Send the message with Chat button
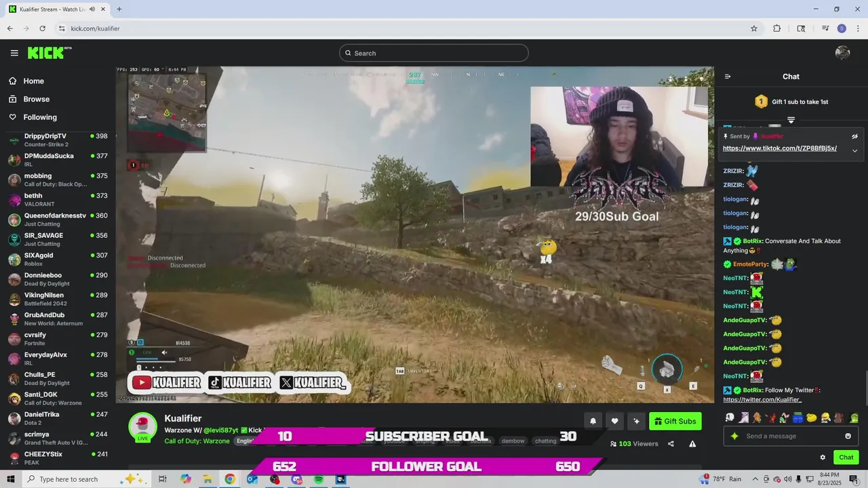This screenshot has width=868, height=488. point(846,457)
